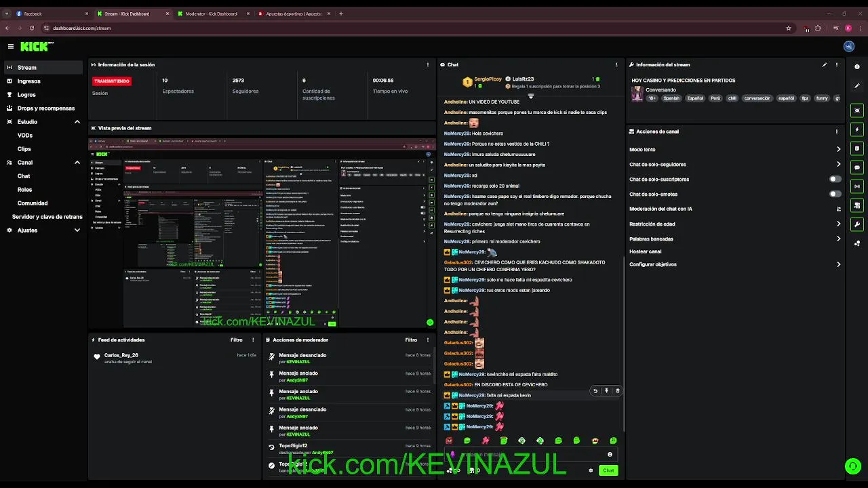The width and height of the screenshot is (868, 488).
Task: Reply to the hovered chat message
Action: point(595,391)
